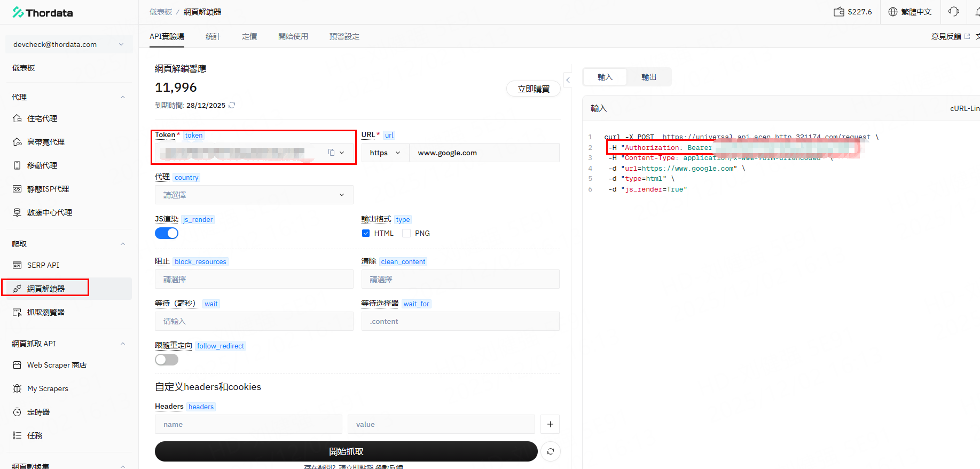Copy the token using the copy icon
The image size is (980, 469).
(x=331, y=153)
